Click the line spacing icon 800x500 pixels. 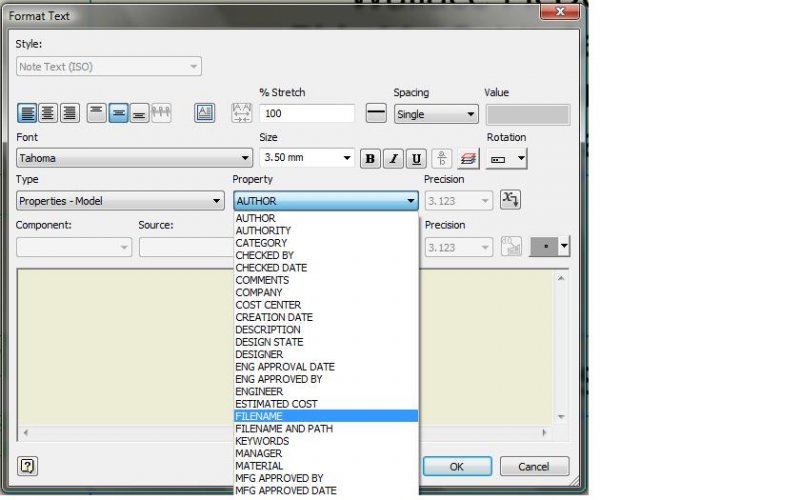pyautogui.click(x=376, y=113)
